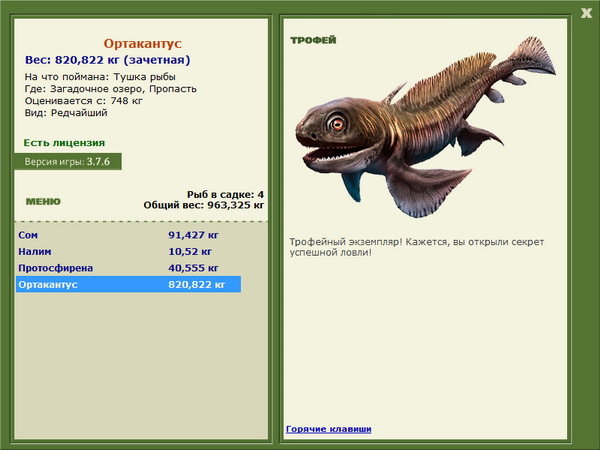
Task: Select the Сом row in the list
Action: click(x=128, y=235)
